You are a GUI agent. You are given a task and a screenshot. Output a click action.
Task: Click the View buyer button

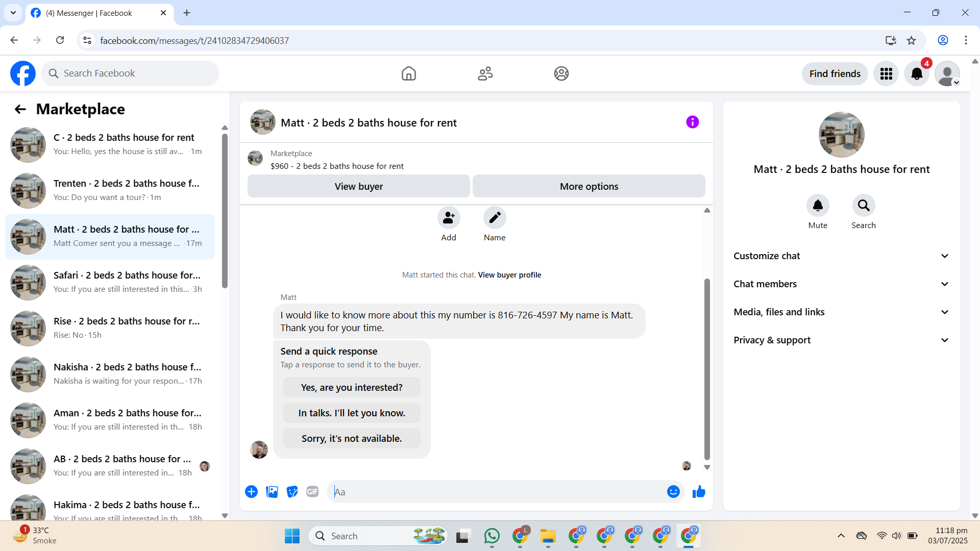pos(358,187)
